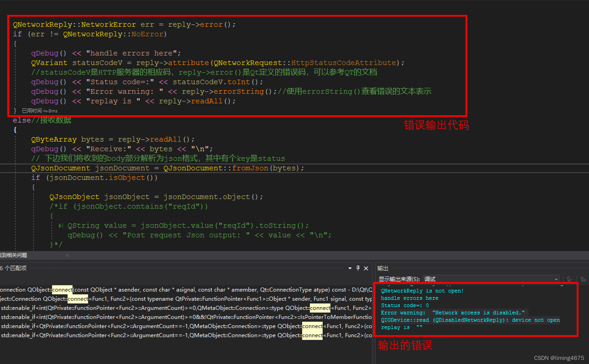Screen dimensions: 589x364
Task: Click the 未找到相关问题 status indicator
Action: (13, 255)
